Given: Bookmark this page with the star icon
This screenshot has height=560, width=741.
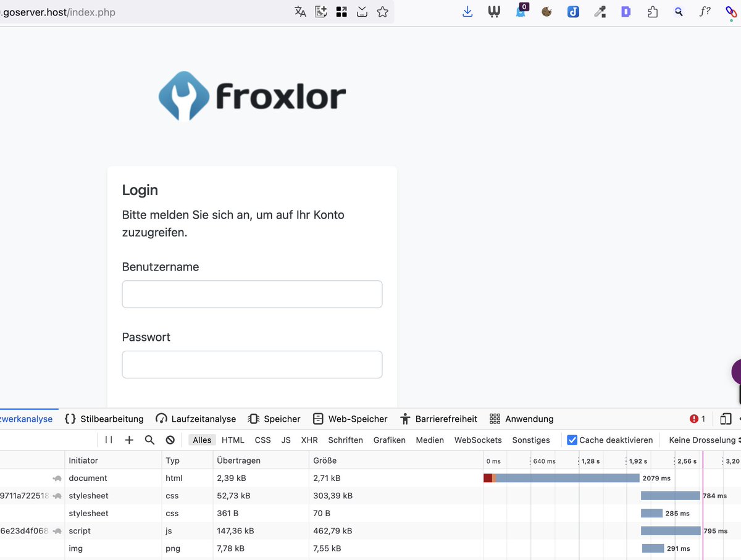Looking at the screenshot, I should [383, 12].
